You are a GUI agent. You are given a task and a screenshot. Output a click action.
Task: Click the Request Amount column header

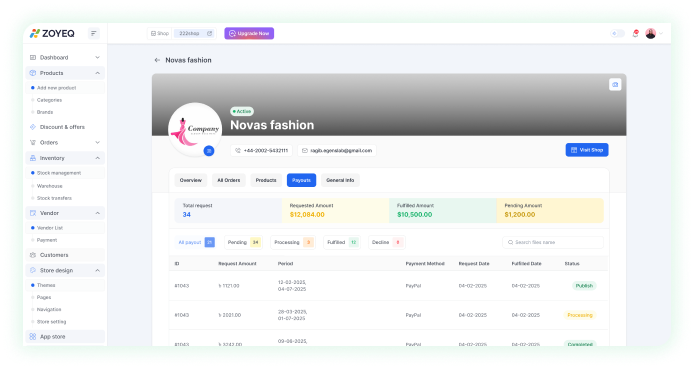[237, 264]
